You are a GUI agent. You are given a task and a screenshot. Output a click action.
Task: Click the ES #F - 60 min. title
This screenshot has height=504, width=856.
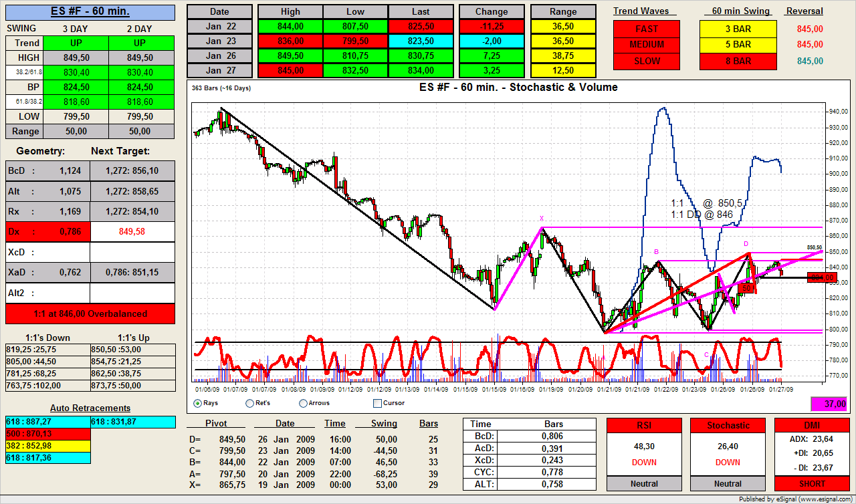coord(90,12)
